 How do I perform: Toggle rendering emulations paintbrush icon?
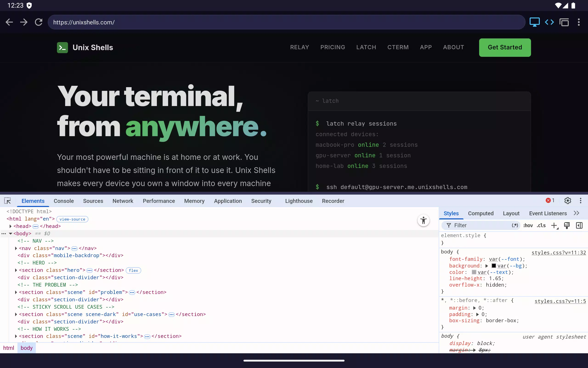567,225
